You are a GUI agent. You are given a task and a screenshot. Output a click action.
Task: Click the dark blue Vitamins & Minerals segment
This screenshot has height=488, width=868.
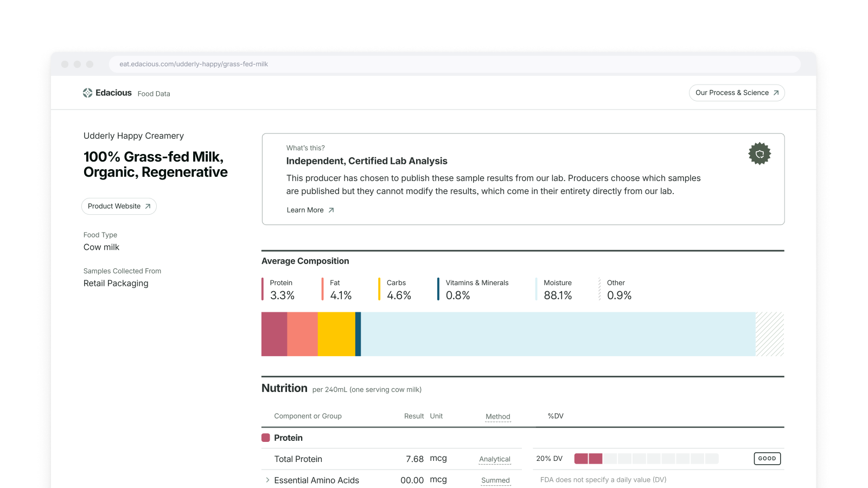coord(358,334)
